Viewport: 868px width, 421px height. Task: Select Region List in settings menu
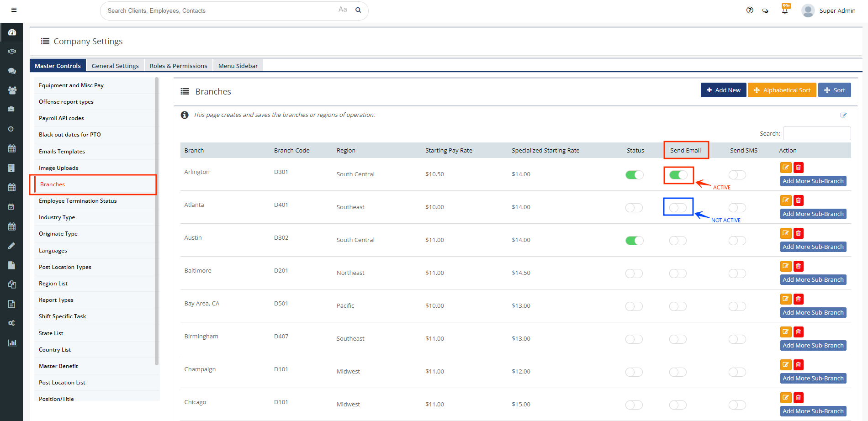tap(53, 284)
